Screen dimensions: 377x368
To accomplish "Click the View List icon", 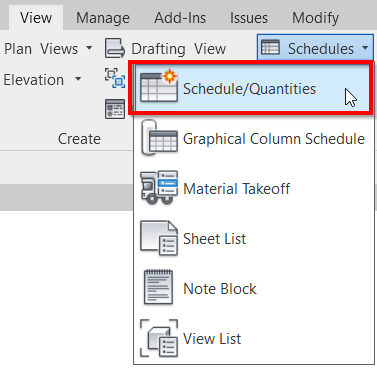I will [x=159, y=338].
